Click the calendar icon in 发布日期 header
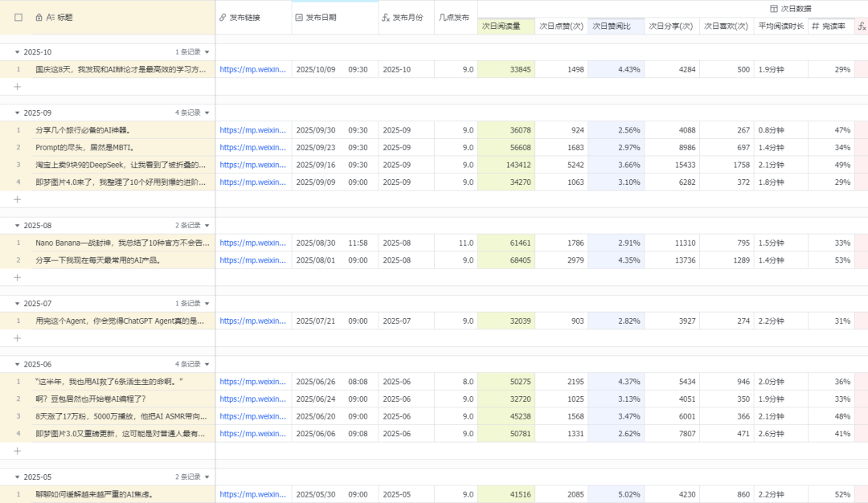This screenshot has width=868, height=503. (x=299, y=18)
